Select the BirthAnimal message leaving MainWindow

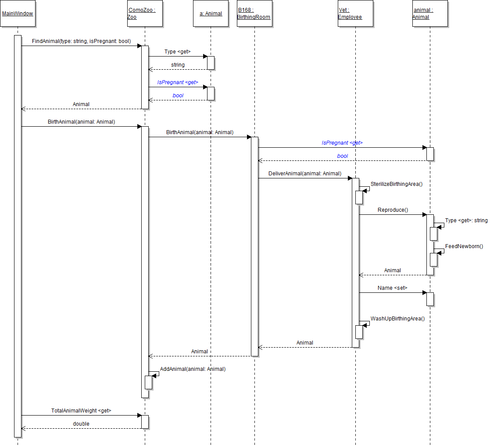81,122
